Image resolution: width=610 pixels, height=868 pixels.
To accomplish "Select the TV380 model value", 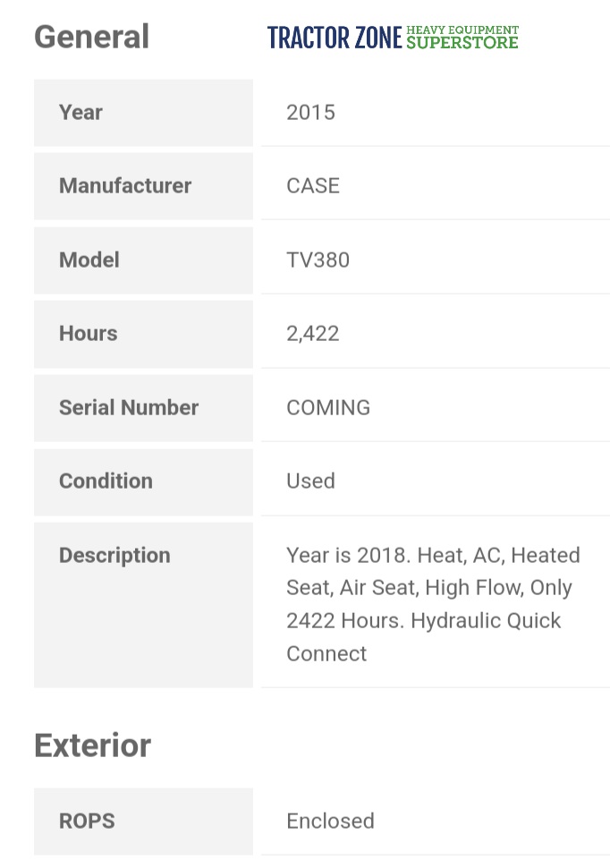I will 318,260.
